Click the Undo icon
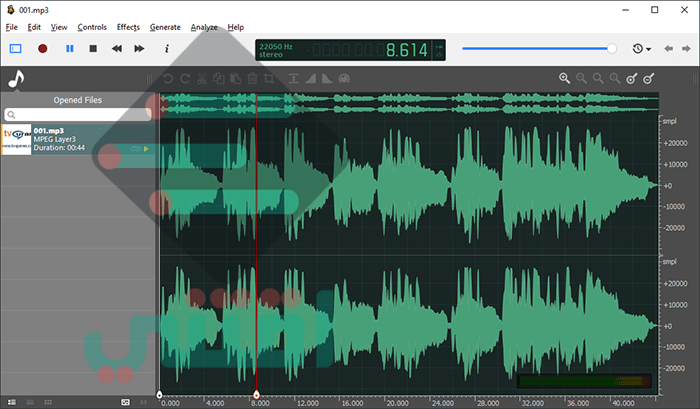Viewport: 700px width, 409px height. [168, 79]
